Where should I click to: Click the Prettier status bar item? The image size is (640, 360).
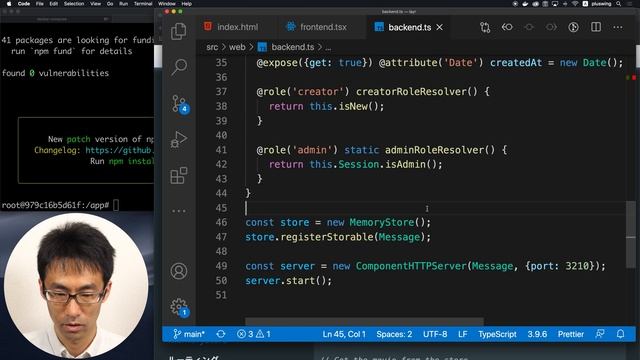coord(571,334)
